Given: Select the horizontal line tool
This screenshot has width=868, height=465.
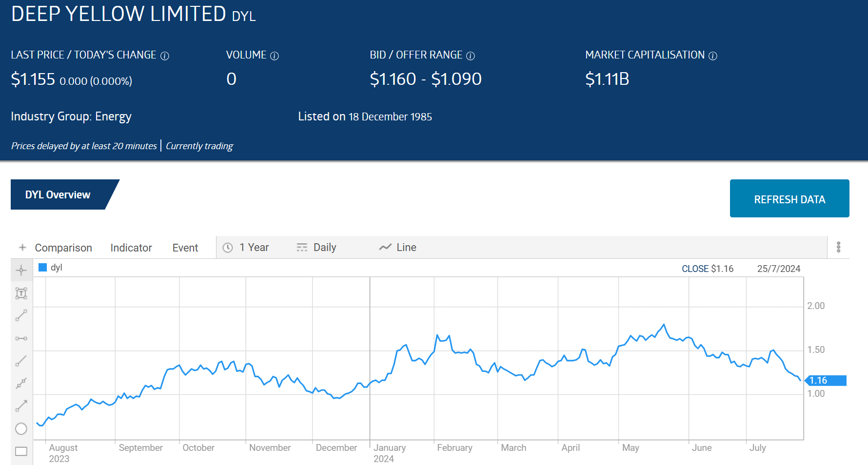Looking at the screenshot, I should [x=21, y=338].
